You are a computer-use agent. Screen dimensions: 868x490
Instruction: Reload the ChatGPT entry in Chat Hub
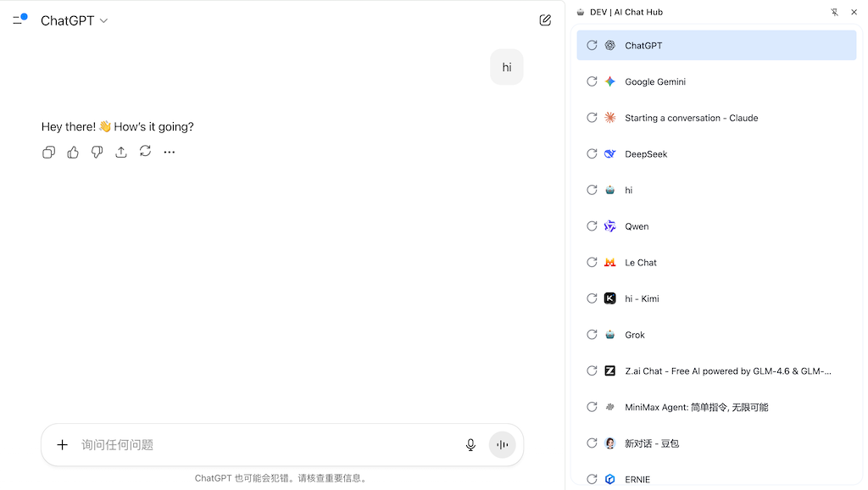coord(592,46)
